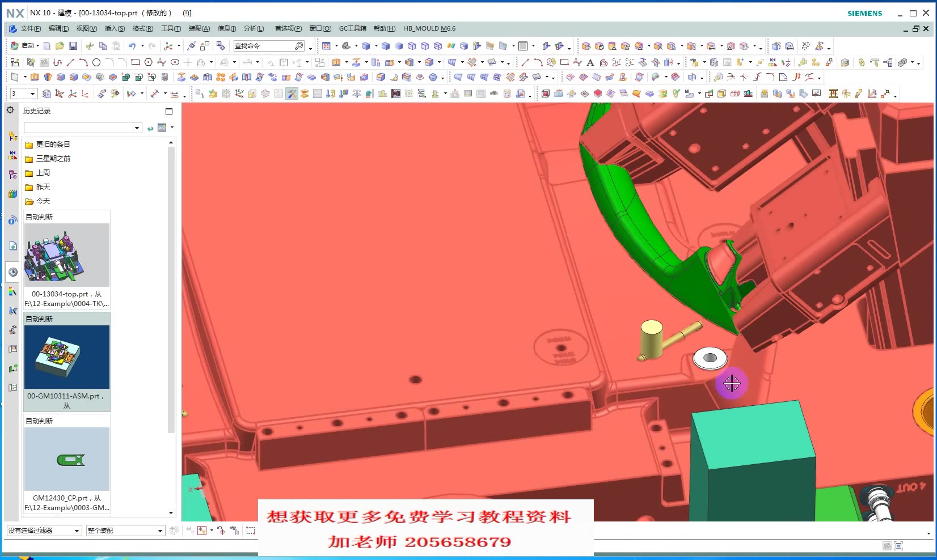Toggle the Constraint Navigator sidebar tab
Screen dimensions: 937x560
click(x=11, y=156)
